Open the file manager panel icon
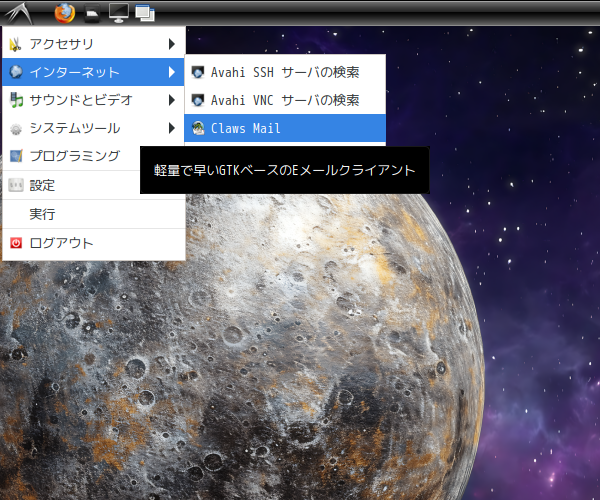Screen dimensions: 600x500 click(92, 13)
